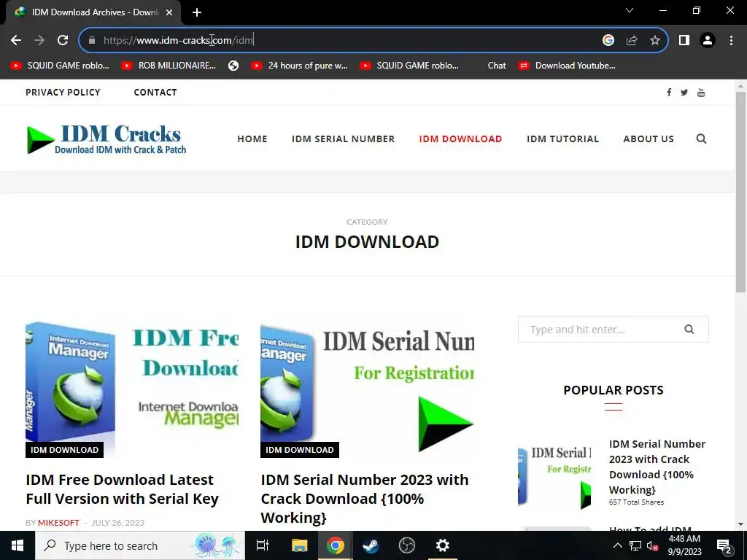Click the Windows taskbar search box
The image size is (747, 560).
pos(140,545)
